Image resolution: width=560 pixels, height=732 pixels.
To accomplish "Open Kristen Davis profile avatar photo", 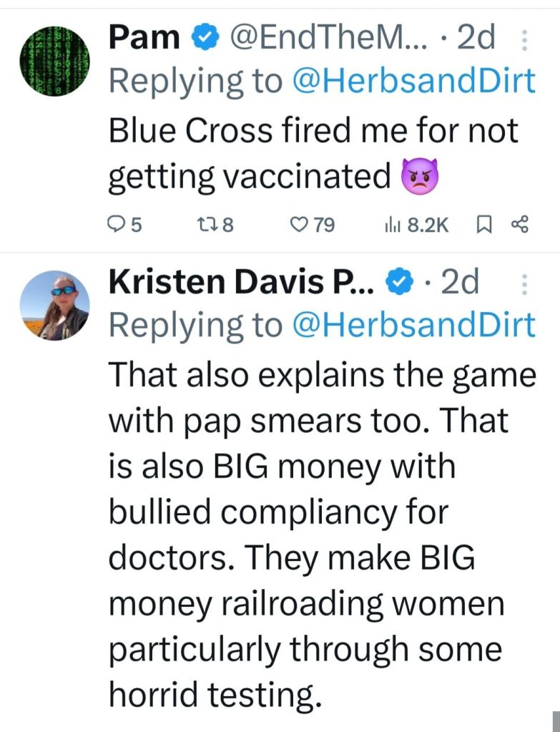I will (x=54, y=305).
